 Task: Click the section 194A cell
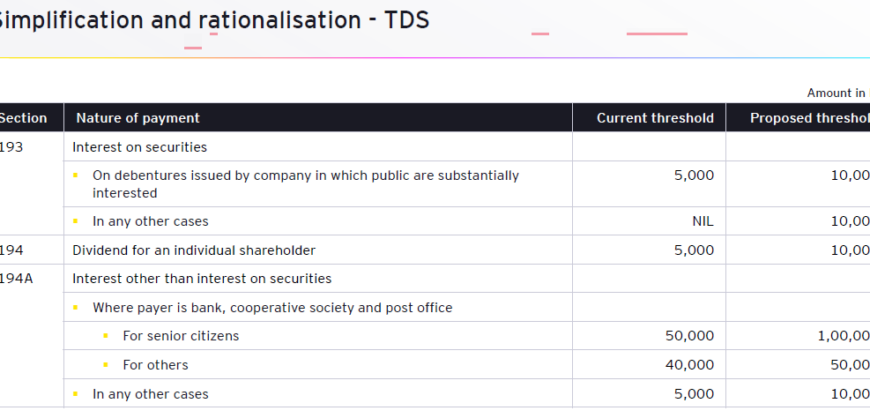pos(31,278)
